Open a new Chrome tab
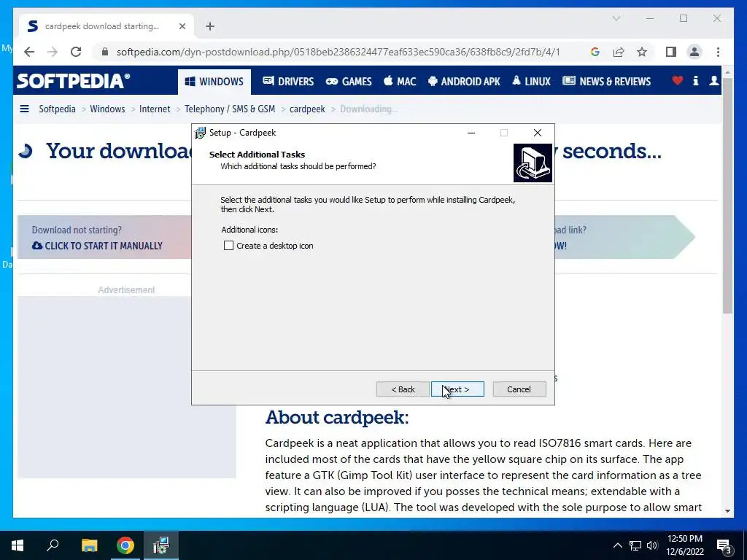The height and width of the screenshot is (560, 747). pos(209,26)
